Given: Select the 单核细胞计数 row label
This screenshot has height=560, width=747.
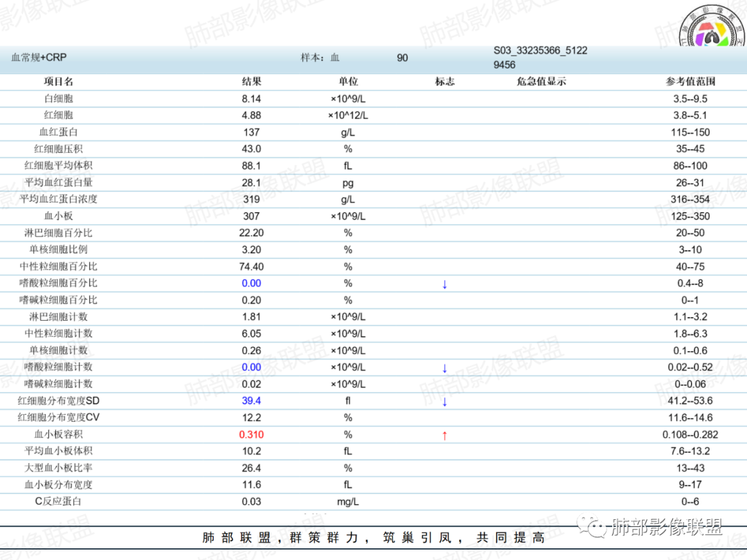Looking at the screenshot, I should click(59, 350).
